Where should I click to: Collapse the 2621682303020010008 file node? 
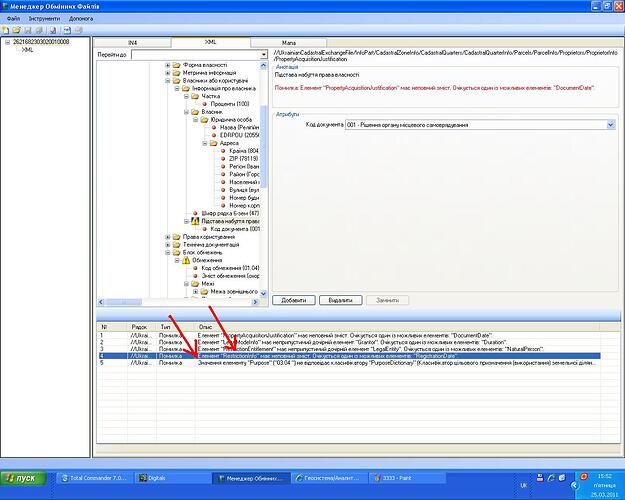pos(8,42)
